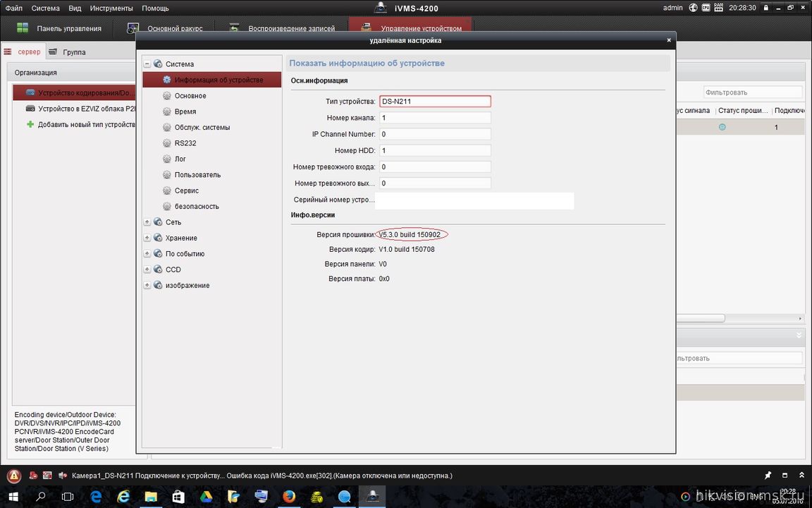Click the Номер тревожного входа field
The image size is (812, 508).
(x=435, y=167)
